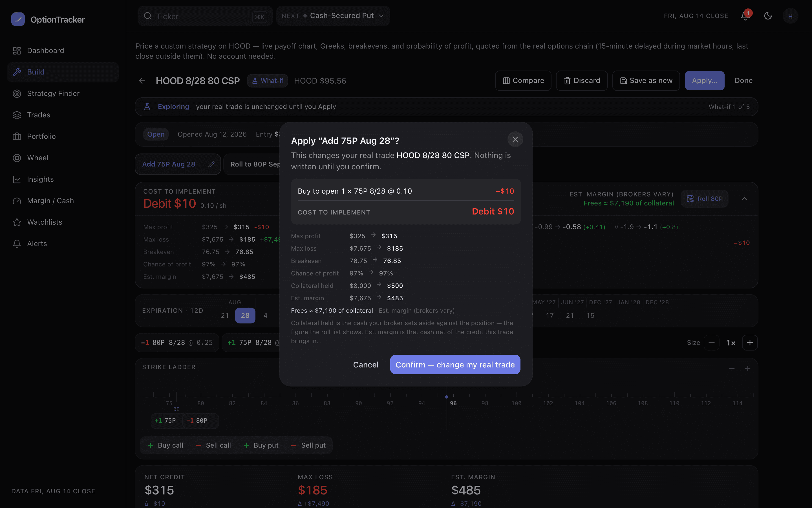This screenshot has height=508, width=812.
Task: Click the What-if flask badge
Action: pos(267,81)
